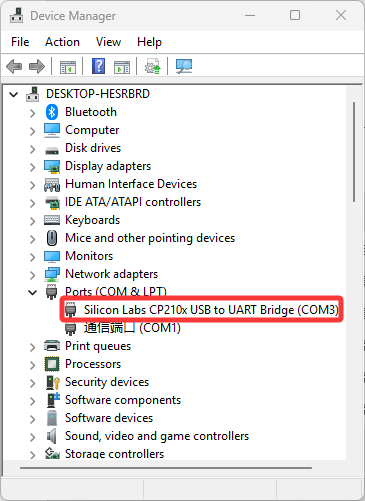This screenshot has height=501, width=365.
Task: Select the COM1 communications port entry
Action: 132,328
